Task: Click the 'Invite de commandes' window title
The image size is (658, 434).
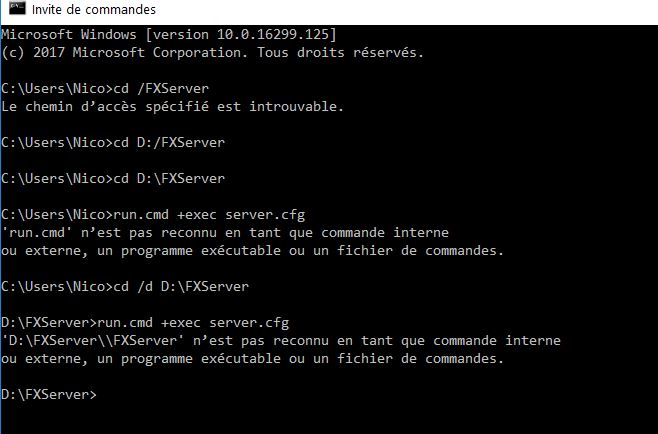Action: click(94, 9)
